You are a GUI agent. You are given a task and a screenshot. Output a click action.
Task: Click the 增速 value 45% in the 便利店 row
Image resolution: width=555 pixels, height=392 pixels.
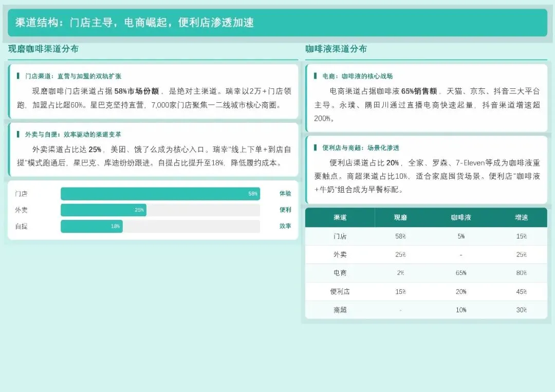pyautogui.click(x=522, y=292)
